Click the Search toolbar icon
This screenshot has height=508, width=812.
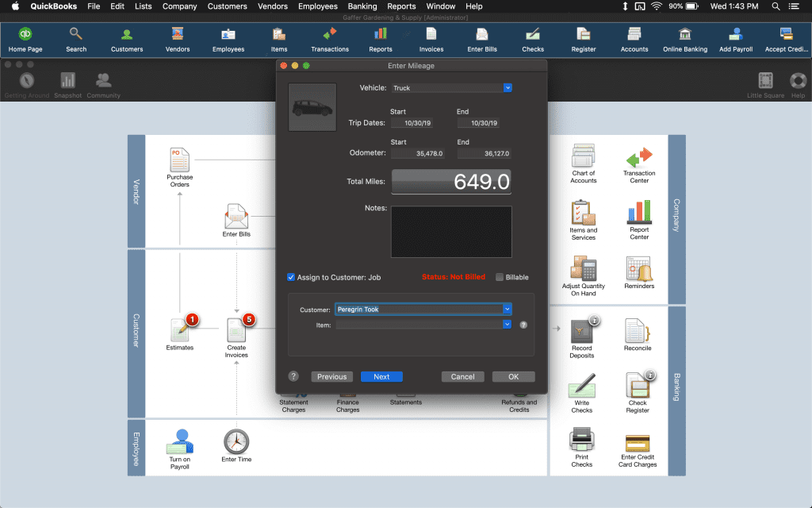[x=76, y=40]
